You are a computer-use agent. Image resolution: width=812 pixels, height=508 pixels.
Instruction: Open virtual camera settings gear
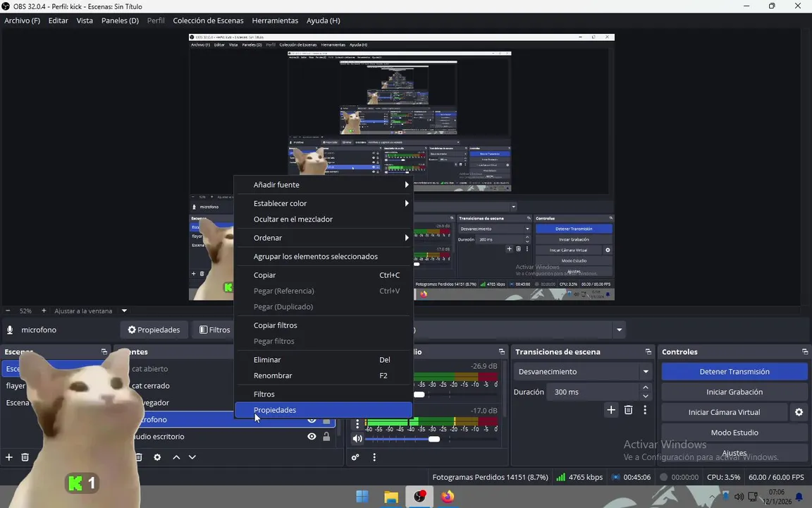(x=799, y=412)
